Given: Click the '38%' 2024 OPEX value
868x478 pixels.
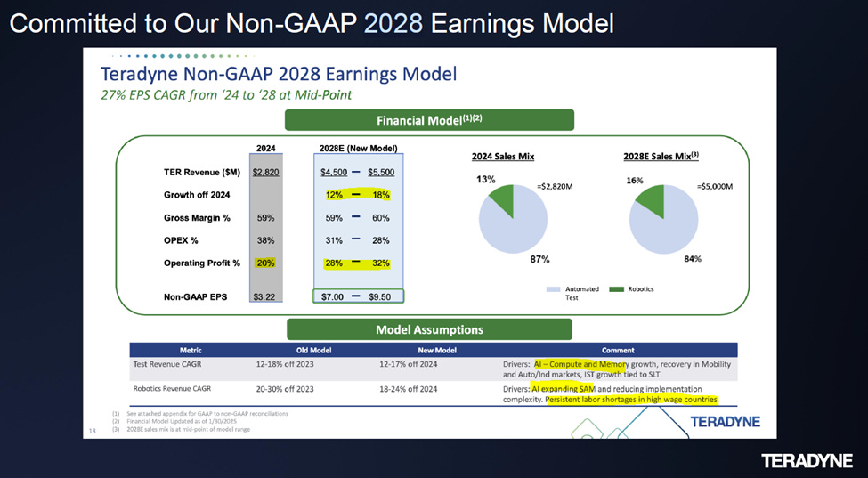Looking at the screenshot, I should click(x=265, y=240).
